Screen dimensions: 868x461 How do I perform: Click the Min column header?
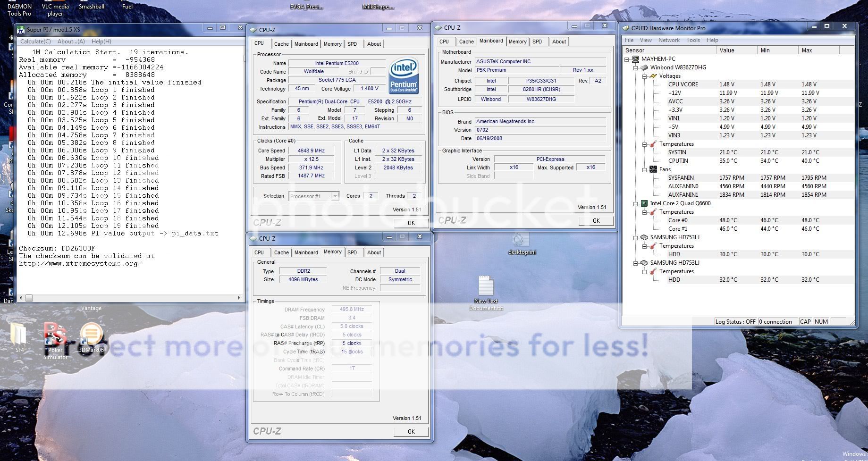(x=777, y=50)
